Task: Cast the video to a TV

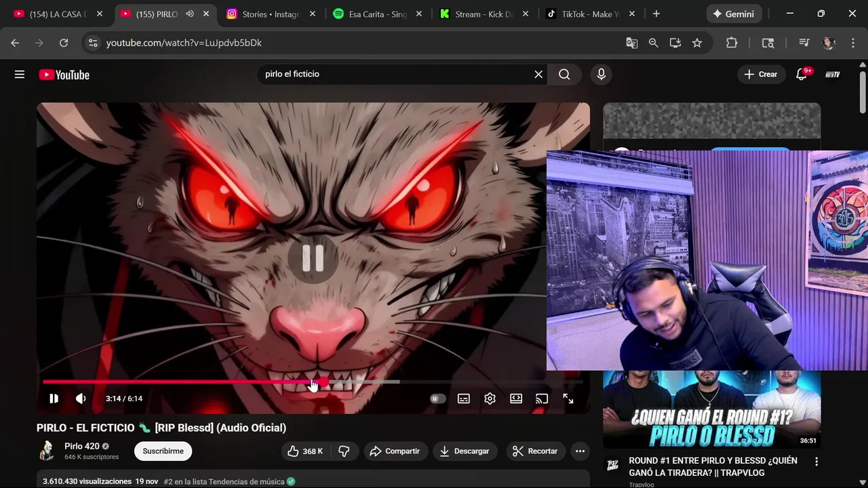Action: [542, 399]
